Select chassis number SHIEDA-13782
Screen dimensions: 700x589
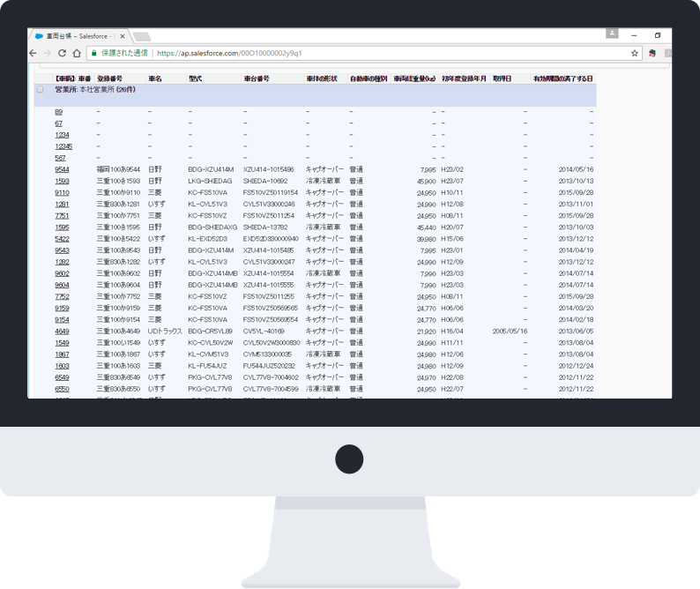pyautogui.click(x=265, y=227)
